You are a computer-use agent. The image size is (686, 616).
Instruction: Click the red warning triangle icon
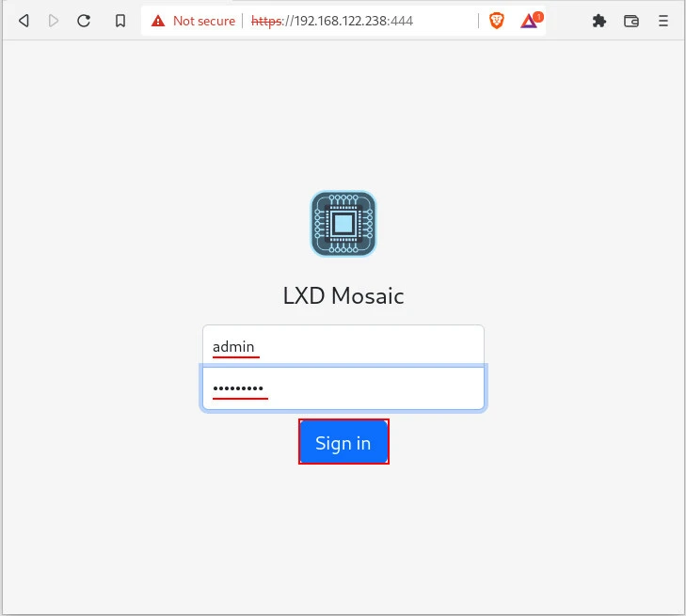click(158, 21)
